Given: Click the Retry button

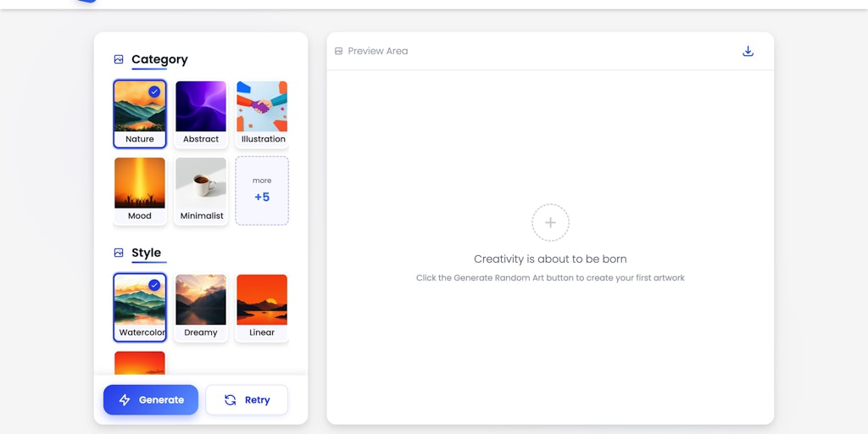Looking at the screenshot, I should [247, 400].
